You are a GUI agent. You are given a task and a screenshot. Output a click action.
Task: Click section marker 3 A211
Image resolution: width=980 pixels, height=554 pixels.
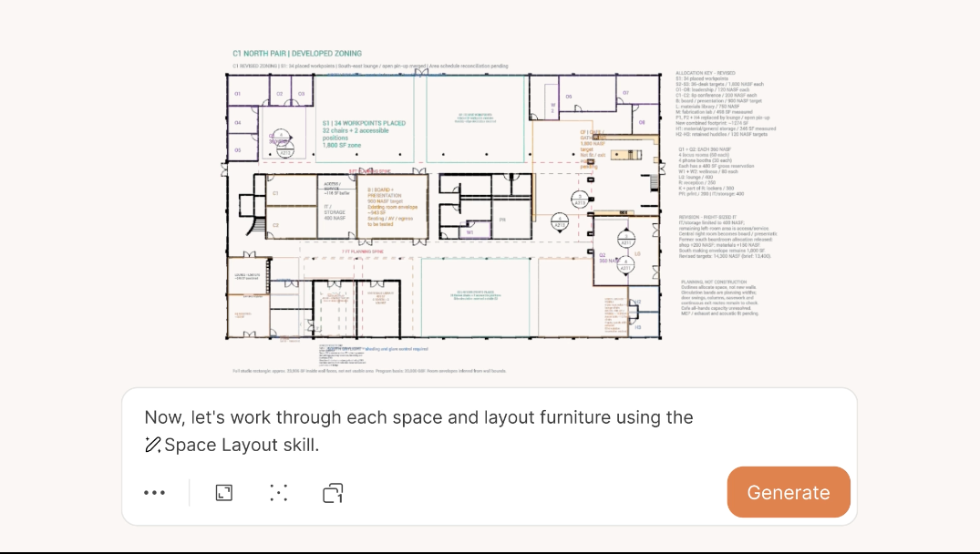pyautogui.click(x=625, y=240)
